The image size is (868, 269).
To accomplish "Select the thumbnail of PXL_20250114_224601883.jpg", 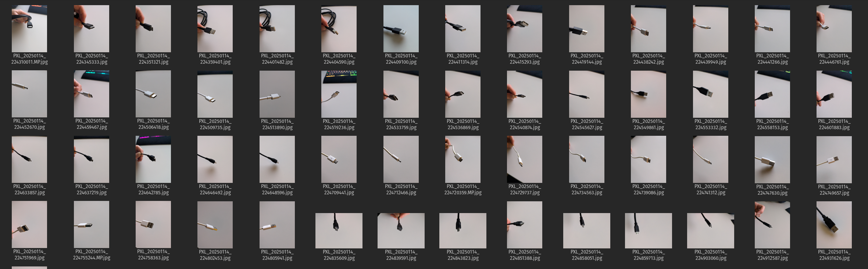I will click(x=834, y=94).
